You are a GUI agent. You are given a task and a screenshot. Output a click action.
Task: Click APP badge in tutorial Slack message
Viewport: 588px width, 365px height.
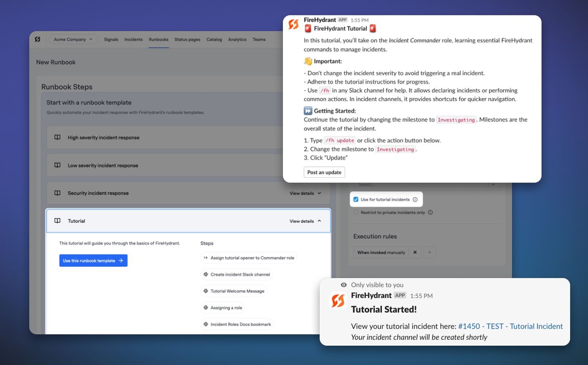[343, 20]
